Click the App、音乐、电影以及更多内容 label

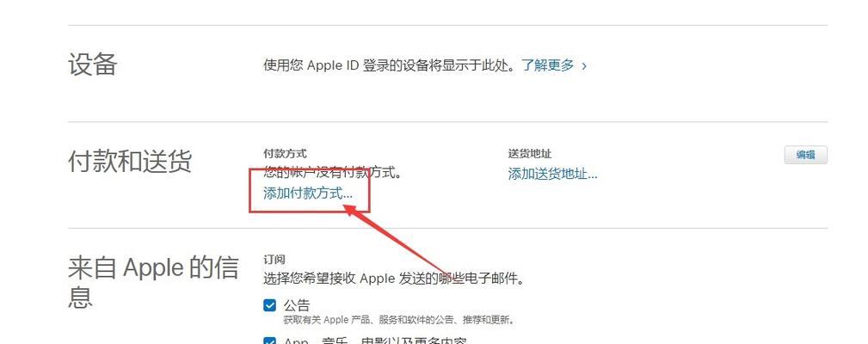point(375,341)
